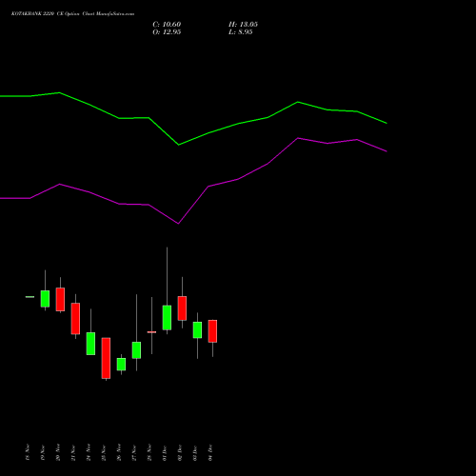476x476 pixels.
Task: Click the 18 Nov date label
Action: [x=28, y=452]
